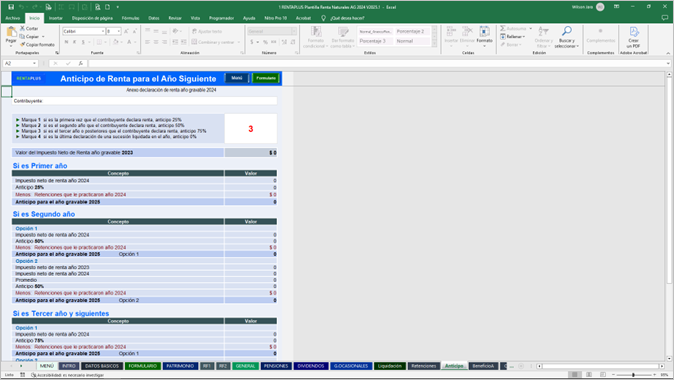Click Accesibilidad status bar message

tap(67, 375)
